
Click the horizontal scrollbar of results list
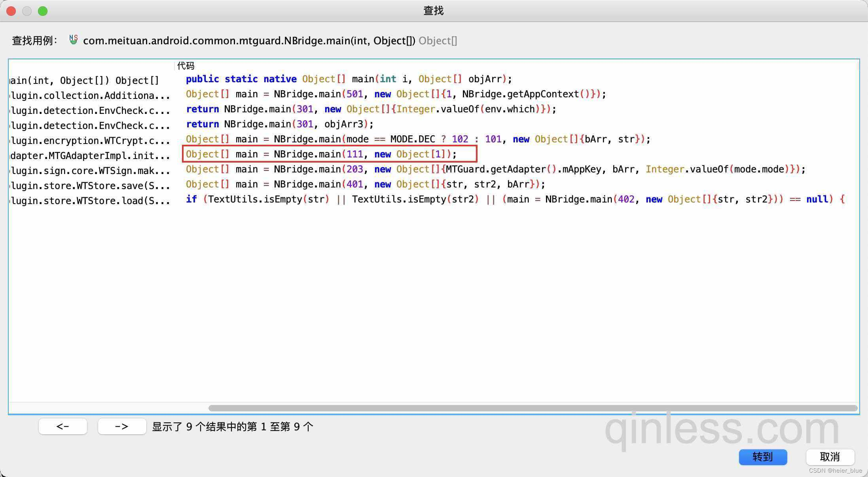533,408
